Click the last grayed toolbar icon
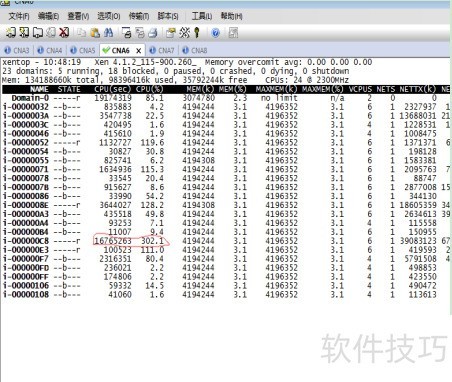The height and width of the screenshot is (382, 452). [x=233, y=33]
